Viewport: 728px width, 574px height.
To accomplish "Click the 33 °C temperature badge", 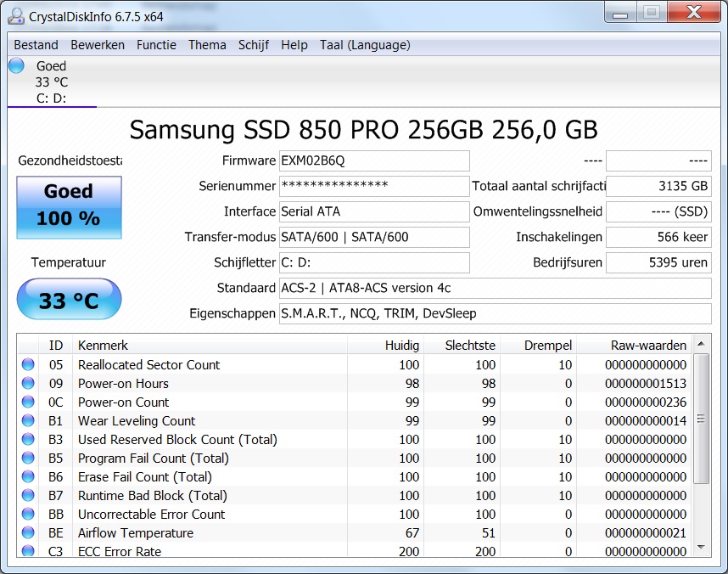I will pos(69,299).
